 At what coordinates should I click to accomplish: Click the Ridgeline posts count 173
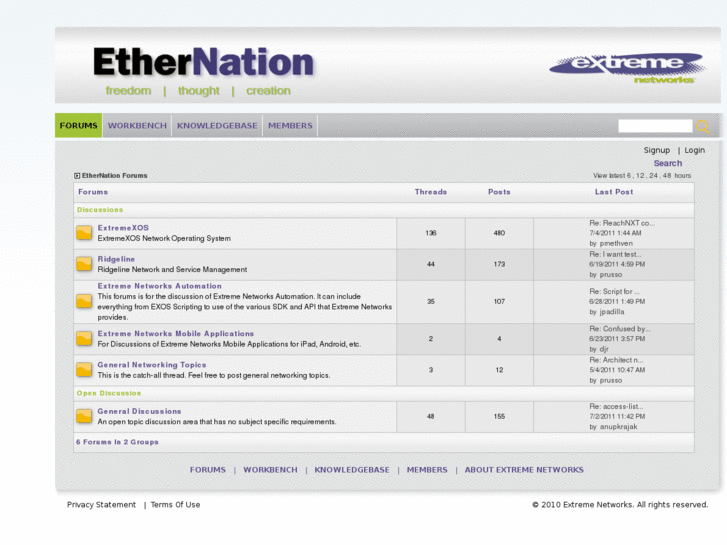tap(499, 264)
